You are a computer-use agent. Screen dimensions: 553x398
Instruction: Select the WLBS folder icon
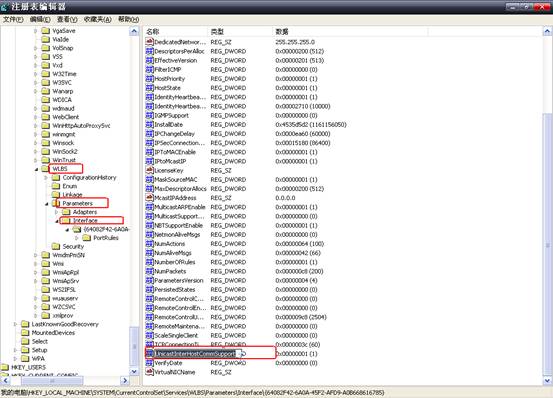[x=45, y=169]
